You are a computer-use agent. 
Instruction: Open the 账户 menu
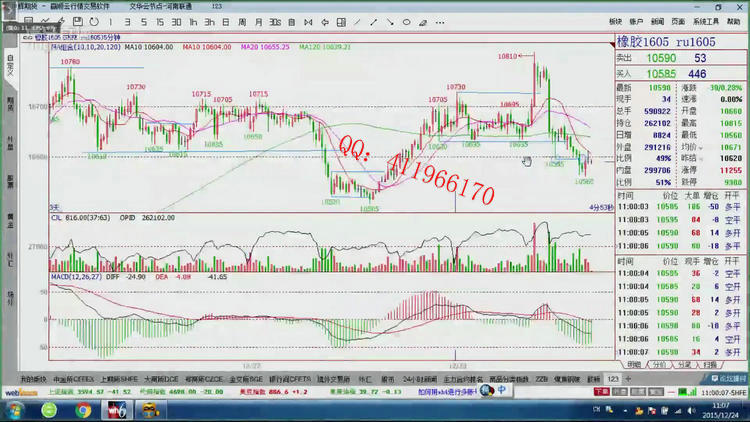(x=636, y=22)
